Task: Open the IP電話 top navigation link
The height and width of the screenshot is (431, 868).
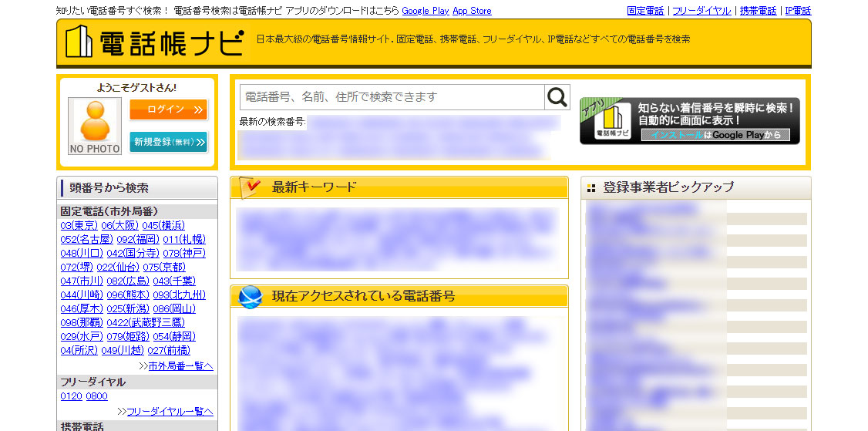Action: click(798, 11)
